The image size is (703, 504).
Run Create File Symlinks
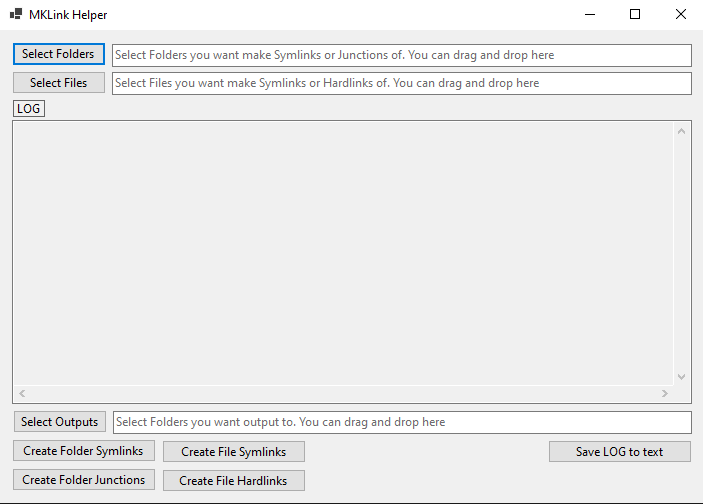(x=234, y=452)
